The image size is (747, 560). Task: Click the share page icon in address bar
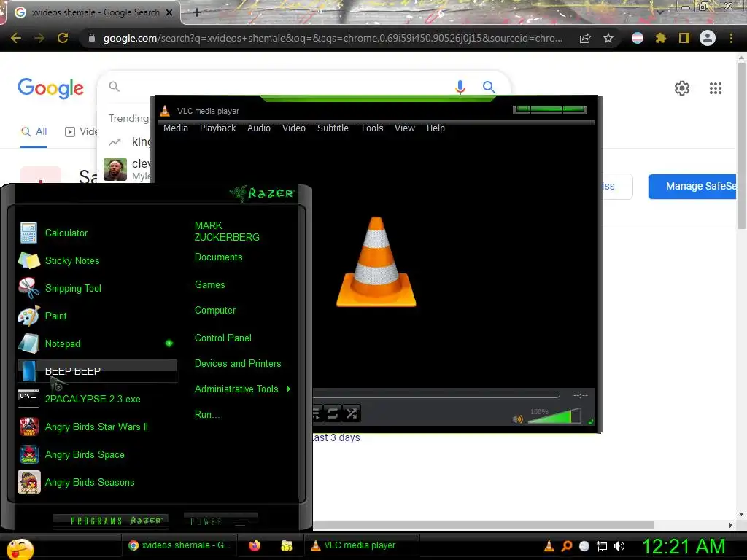[x=585, y=38]
